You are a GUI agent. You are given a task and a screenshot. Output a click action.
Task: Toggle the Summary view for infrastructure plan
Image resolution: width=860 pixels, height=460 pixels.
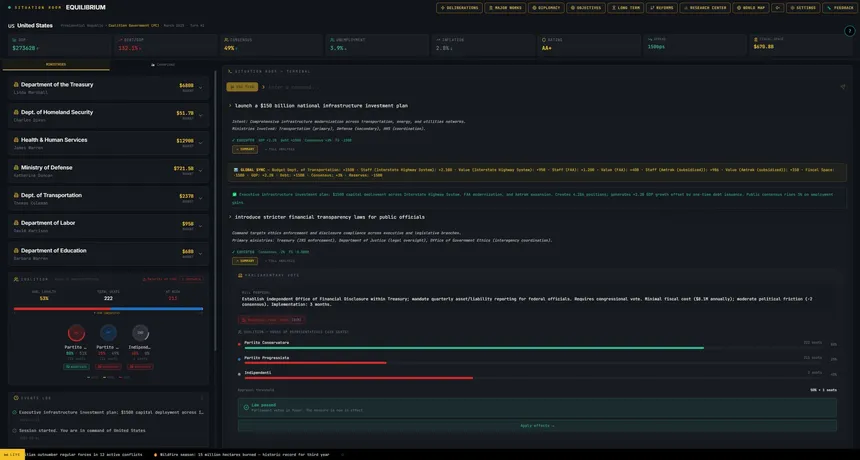point(245,149)
